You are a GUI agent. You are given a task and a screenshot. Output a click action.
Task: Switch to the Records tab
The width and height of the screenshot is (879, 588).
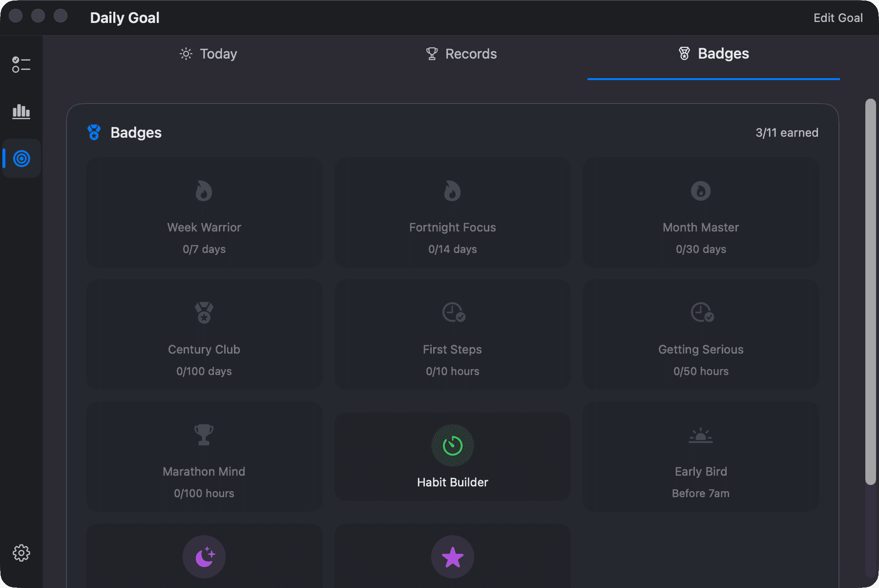(x=461, y=54)
